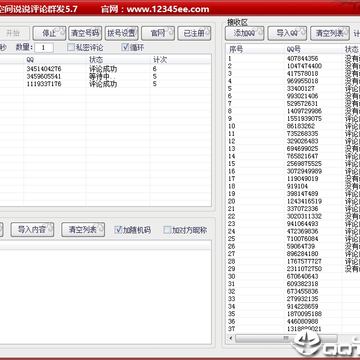
Task: Select QQ number 472369836
Action: coord(302,231)
